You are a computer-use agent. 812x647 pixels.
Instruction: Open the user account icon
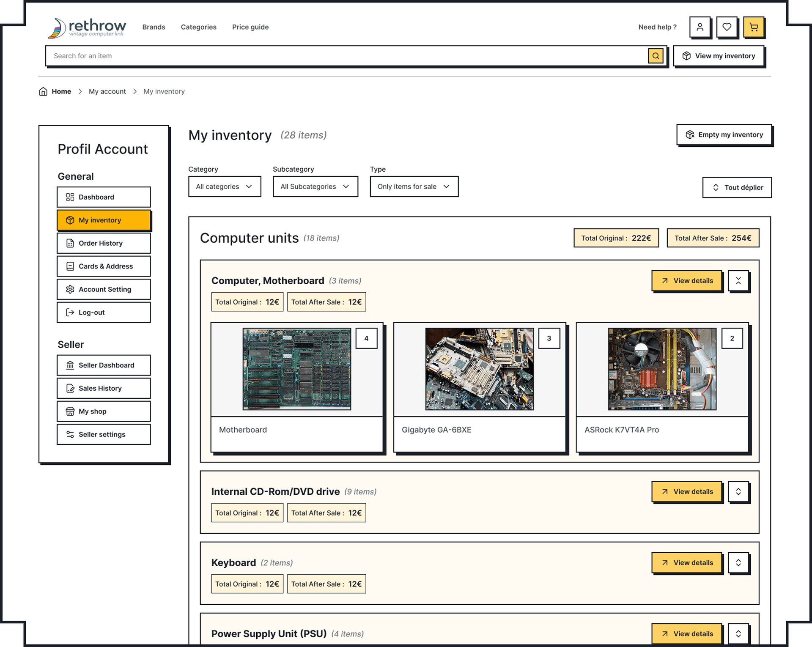coord(700,27)
